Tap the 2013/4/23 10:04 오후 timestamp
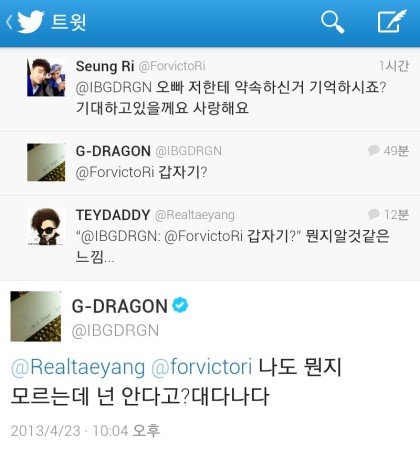This screenshot has height=449, width=420. [x=85, y=431]
